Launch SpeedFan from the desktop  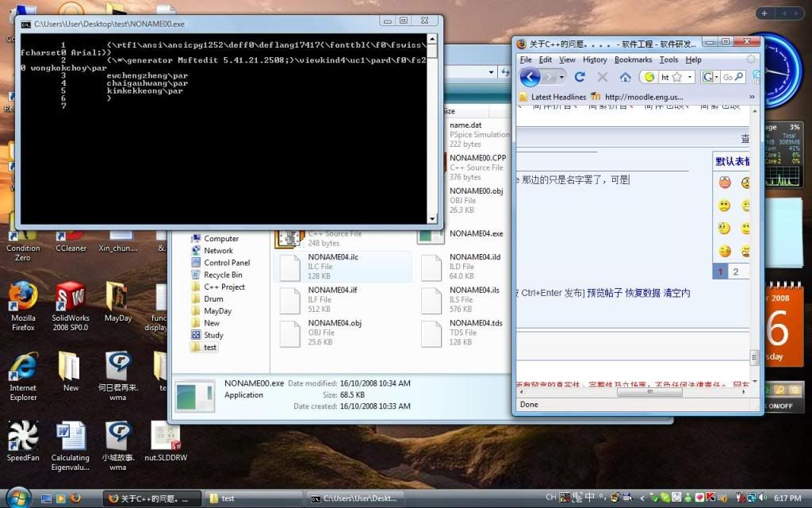tap(23, 442)
